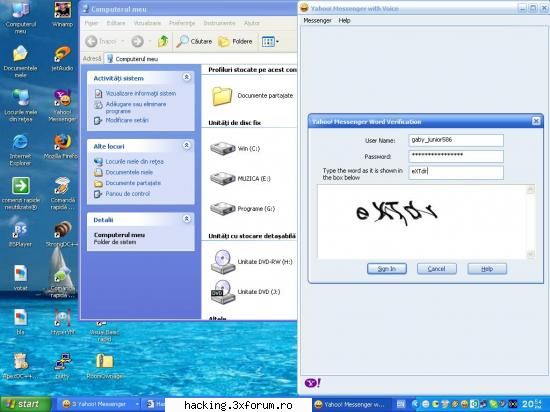Click the Sign In button
The height and width of the screenshot is (412, 550).
(387, 269)
